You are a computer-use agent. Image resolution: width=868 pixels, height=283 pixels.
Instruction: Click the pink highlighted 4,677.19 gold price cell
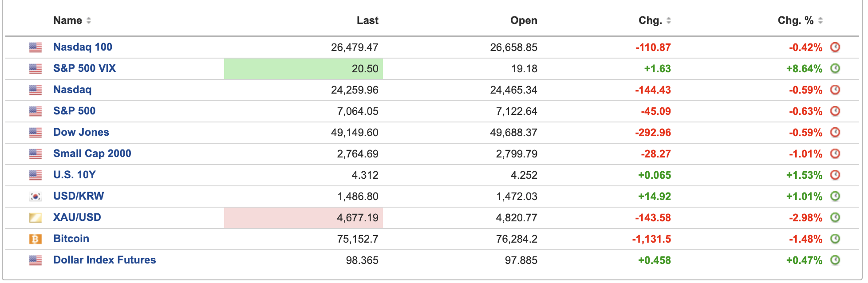point(304,218)
